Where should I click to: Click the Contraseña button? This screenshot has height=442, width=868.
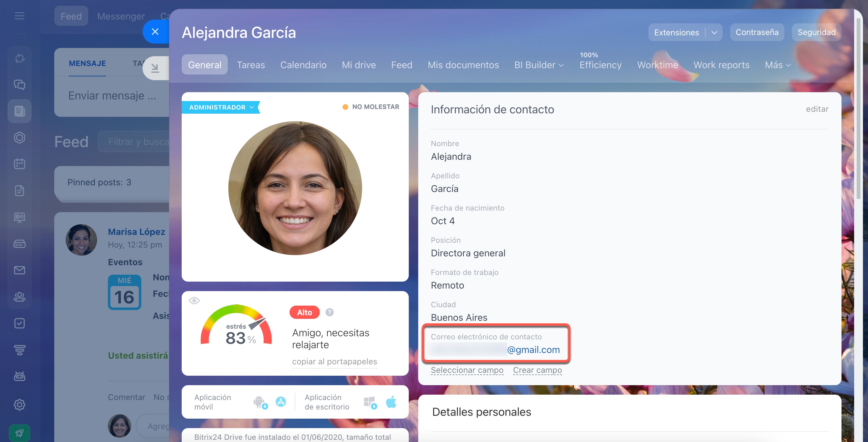point(757,33)
